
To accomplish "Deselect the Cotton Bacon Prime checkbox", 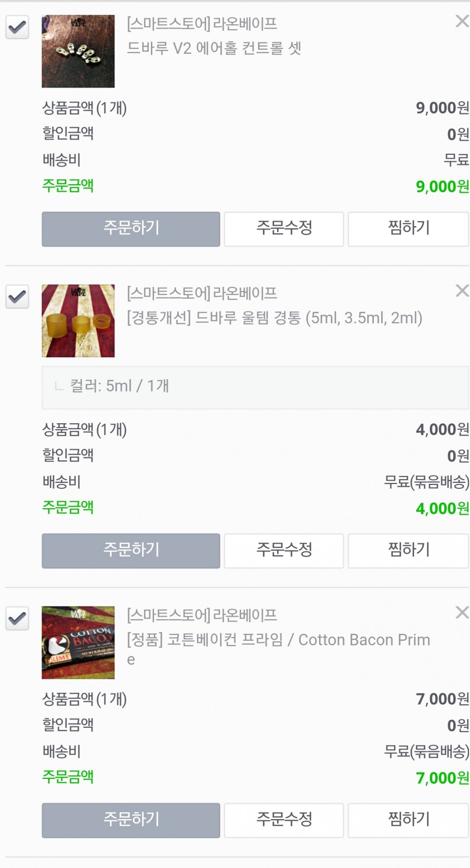I will coord(17,618).
